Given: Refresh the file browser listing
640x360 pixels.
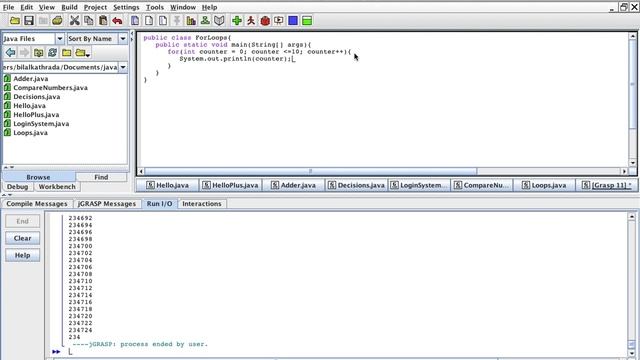Looking at the screenshot, I should (52, 52).
